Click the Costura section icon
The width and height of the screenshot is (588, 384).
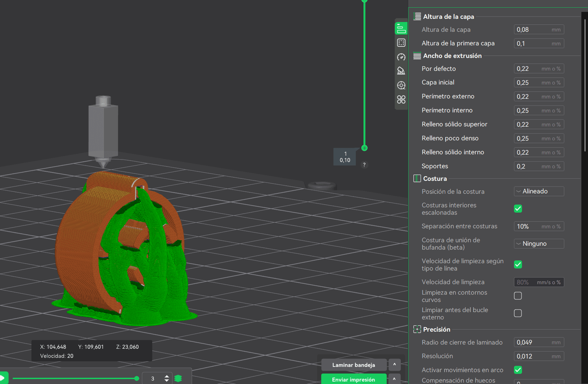pyautogui.click(x=417, y=178)
